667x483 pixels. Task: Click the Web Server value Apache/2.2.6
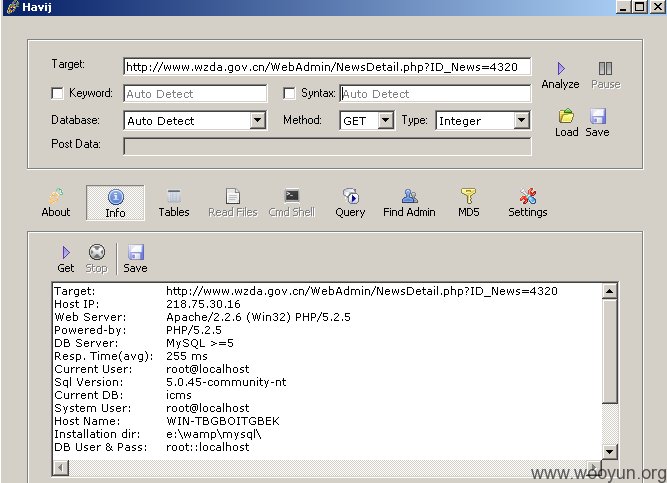tap(258, 317)
